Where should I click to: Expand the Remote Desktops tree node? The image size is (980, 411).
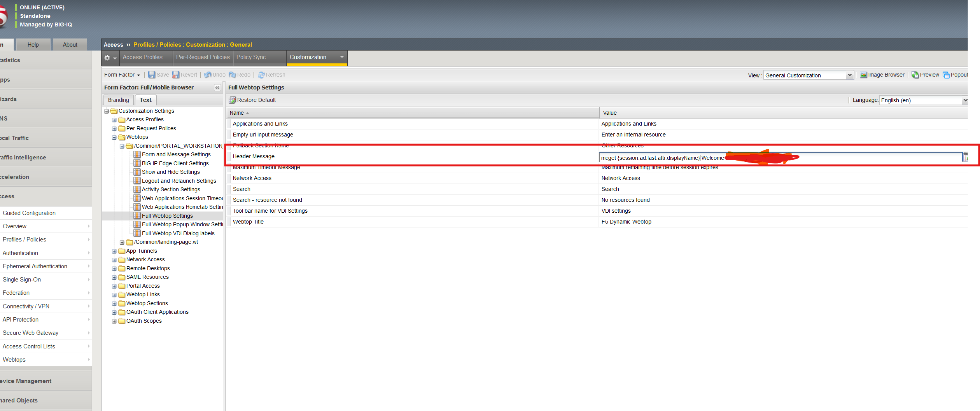[x=114, y=269]
